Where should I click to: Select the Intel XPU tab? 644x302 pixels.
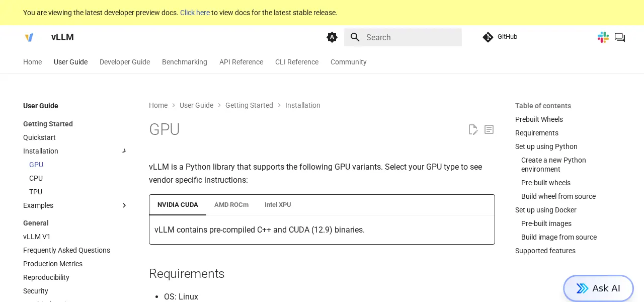[278, 205]
